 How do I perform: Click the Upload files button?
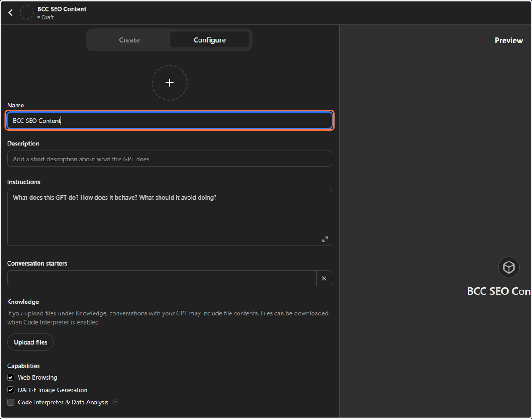click(31, 342)
